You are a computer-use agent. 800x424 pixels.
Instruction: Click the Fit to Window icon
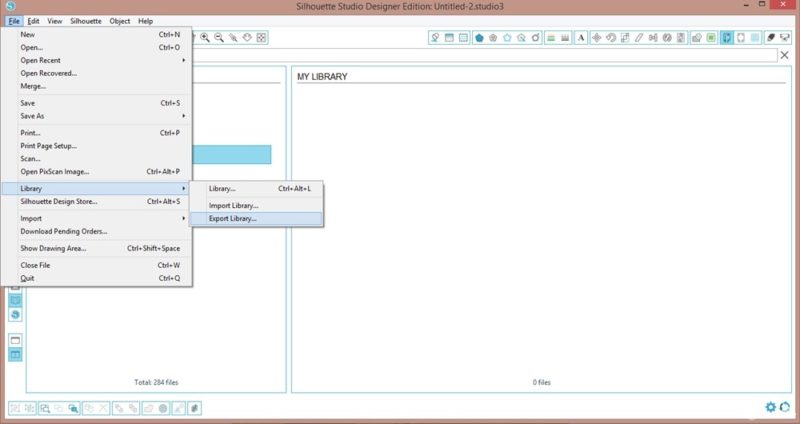261,37
